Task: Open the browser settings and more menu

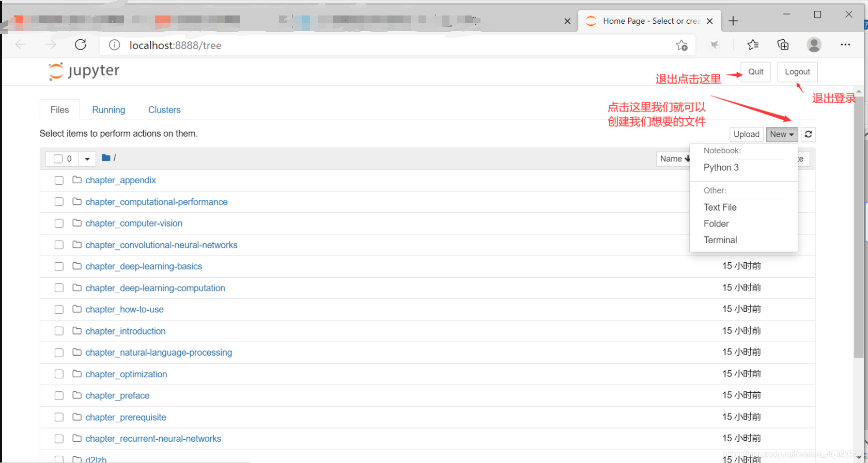Action: (845, 45)
